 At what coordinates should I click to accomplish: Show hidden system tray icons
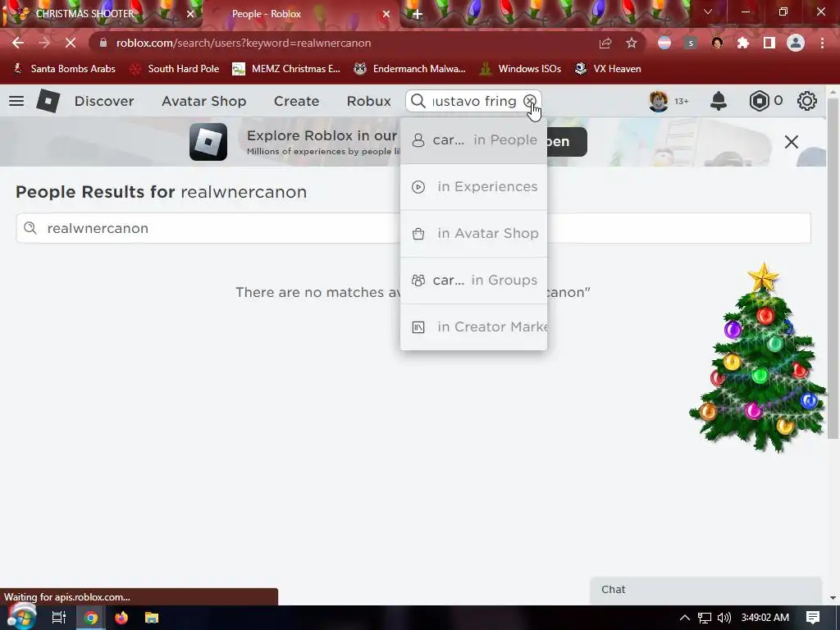(685, 618)
